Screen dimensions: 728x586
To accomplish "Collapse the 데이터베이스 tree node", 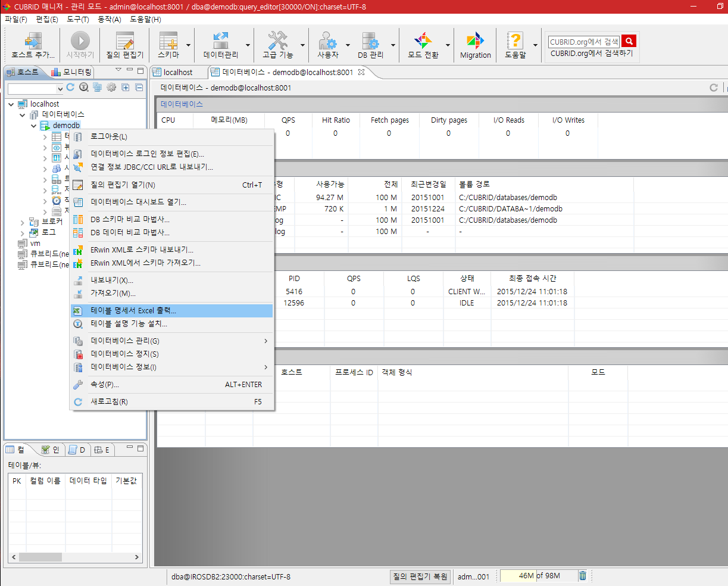I will pyautogui.click(x=23, y=115).
